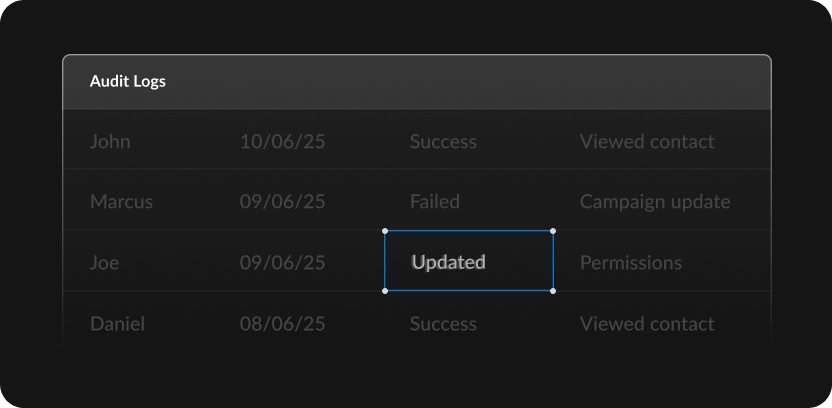Screen dimensions: 832x408
Task: Select Success status in Daniel's row
Action: tap(443, 324)
